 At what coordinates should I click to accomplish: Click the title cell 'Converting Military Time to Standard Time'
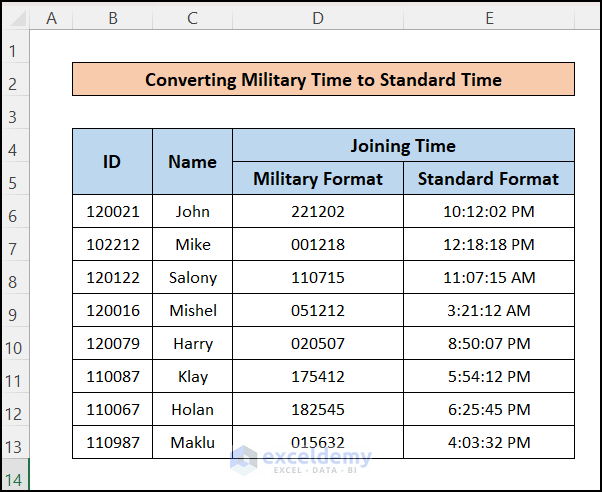click(x=323, y=80)
